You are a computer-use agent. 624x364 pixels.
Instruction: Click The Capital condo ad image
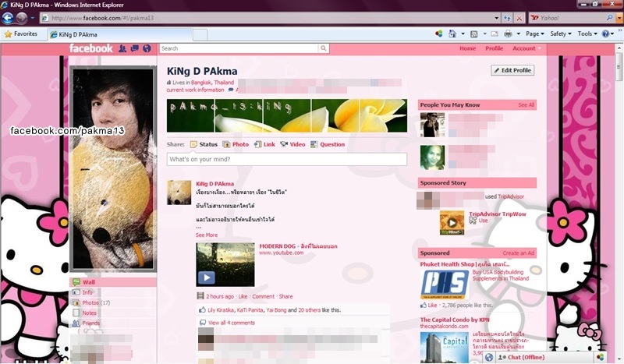(x=444, y=348)
